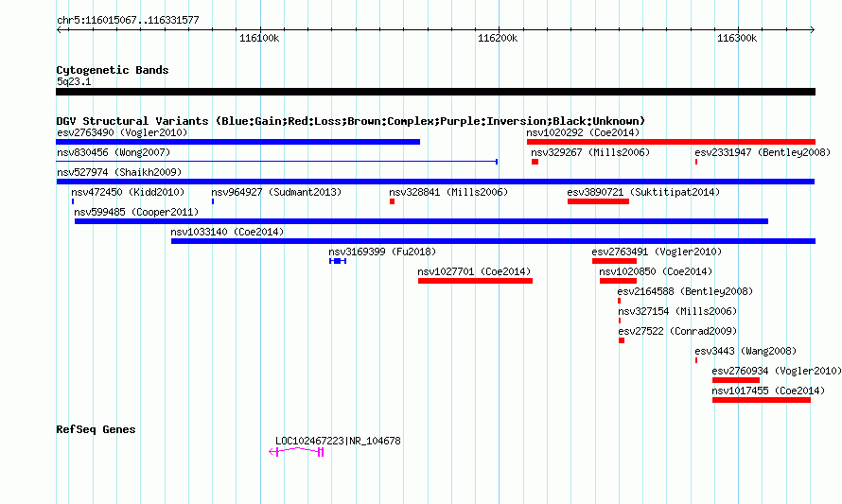
Task: Click the esv2760934 (Vogler2010) label text
Action: (x=777, y=371)
